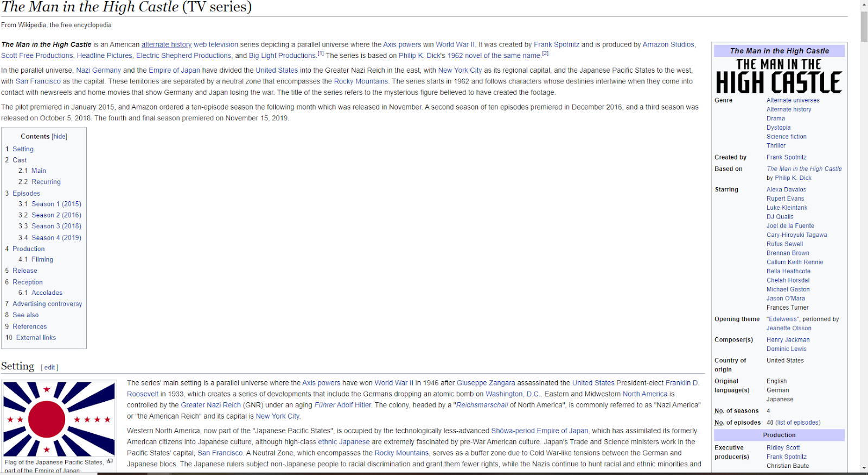
Task: Click the High Castle title logo image
Action: [x=779, y=76]
